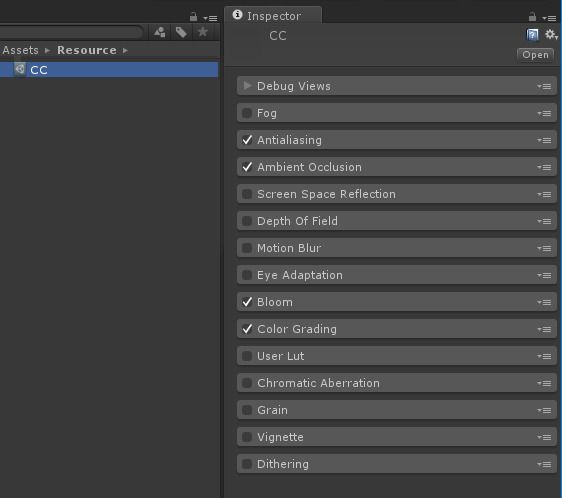Open the help reference book icon
562x498 pixels.
point(532,35)
